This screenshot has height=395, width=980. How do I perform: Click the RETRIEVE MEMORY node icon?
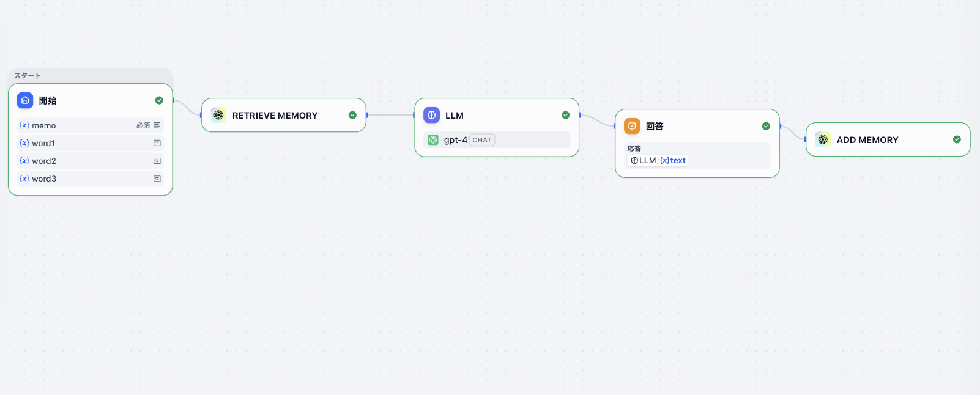pos(218,115)
